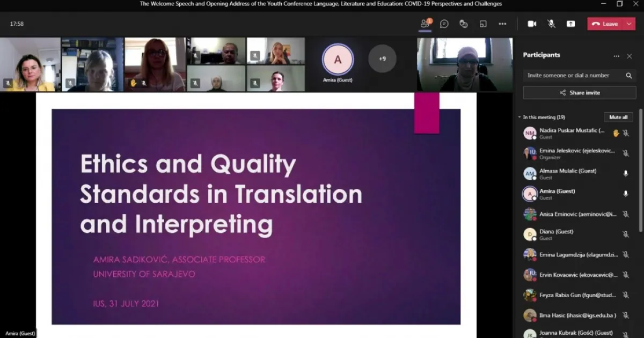
Task: Open the More actions menu in toolbar
Action: point(502,24)
